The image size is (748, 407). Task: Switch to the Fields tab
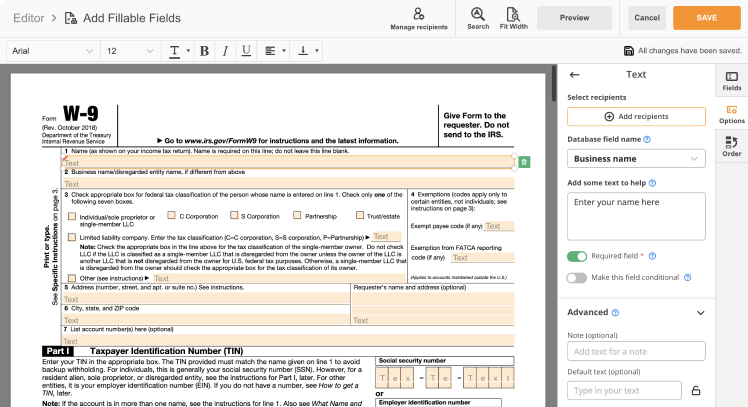(731, 81)
